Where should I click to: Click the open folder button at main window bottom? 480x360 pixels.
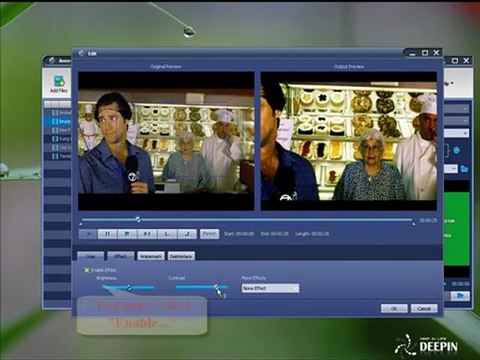460,296
